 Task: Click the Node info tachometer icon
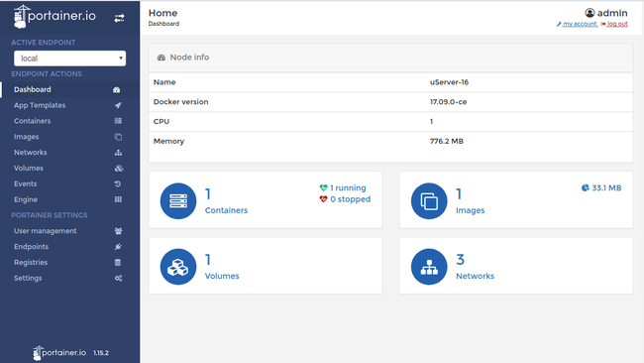(x=161, y=58)
